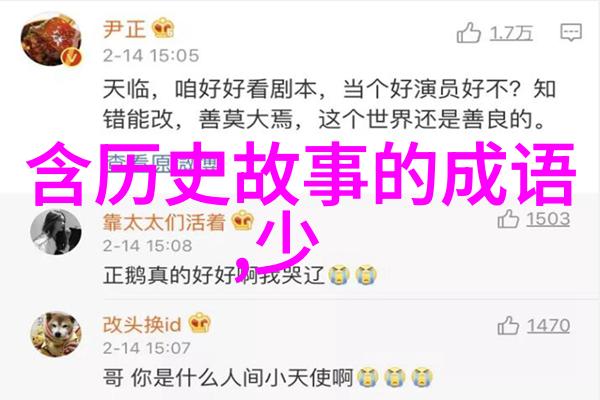Viewport: 600px width, 400px height.
Task: Open username link 靠太太们活着
Action: pos(164,222)
